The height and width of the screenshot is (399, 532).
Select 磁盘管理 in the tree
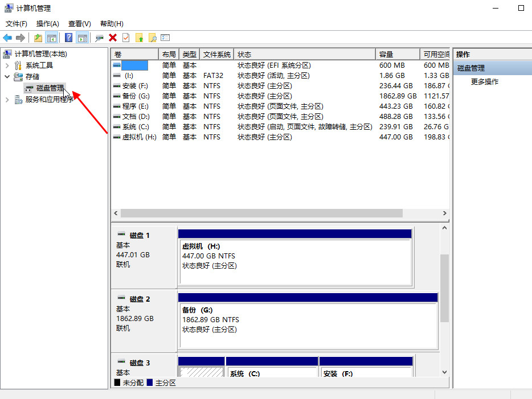pyautogui.click(x=50, y=88)
